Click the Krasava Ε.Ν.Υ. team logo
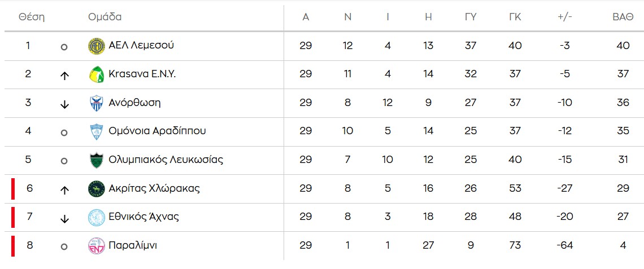Viewport: 644px width, 269px height. coord(97,75)
